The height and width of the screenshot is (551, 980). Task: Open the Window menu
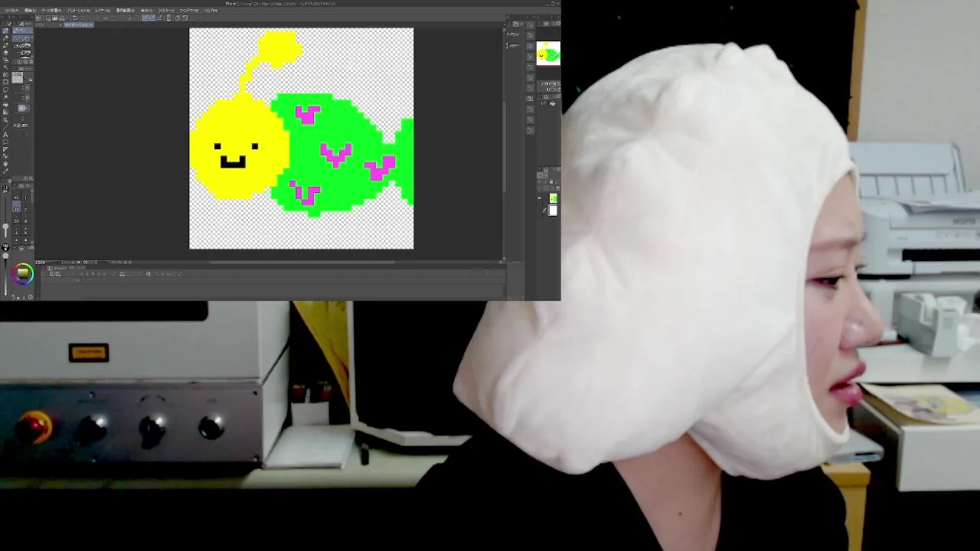pos(189,10)
